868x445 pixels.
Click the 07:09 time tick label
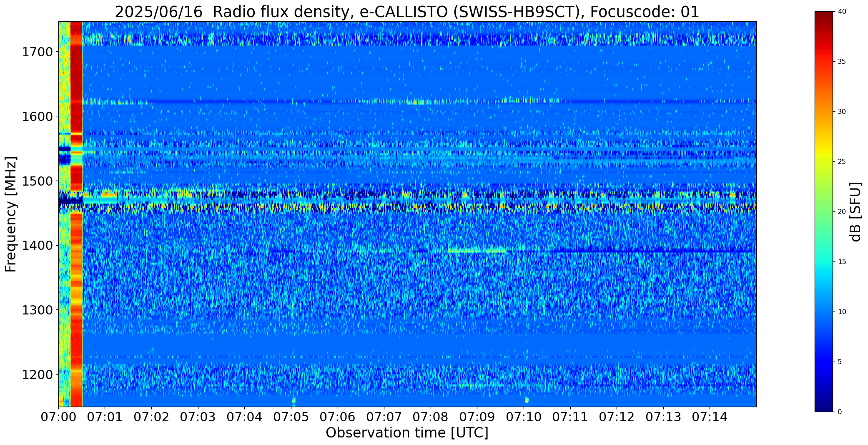click(477, 417)
